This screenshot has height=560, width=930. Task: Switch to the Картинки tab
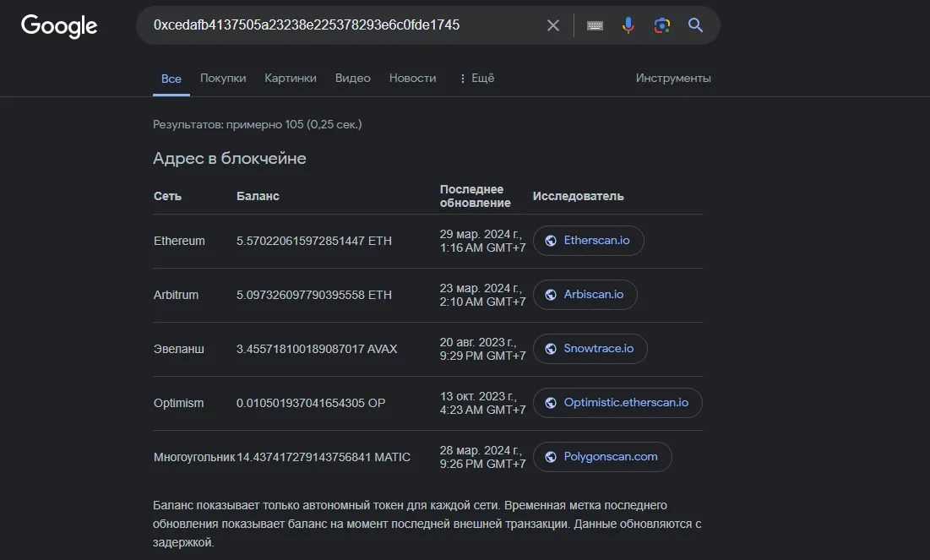point(291,78)
